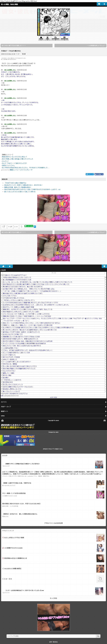Click the Facebook いいね button

(99, 174)
